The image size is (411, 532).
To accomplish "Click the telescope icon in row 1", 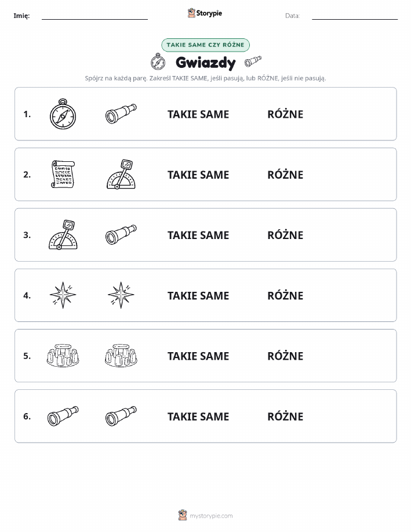I will click(121, 114).
